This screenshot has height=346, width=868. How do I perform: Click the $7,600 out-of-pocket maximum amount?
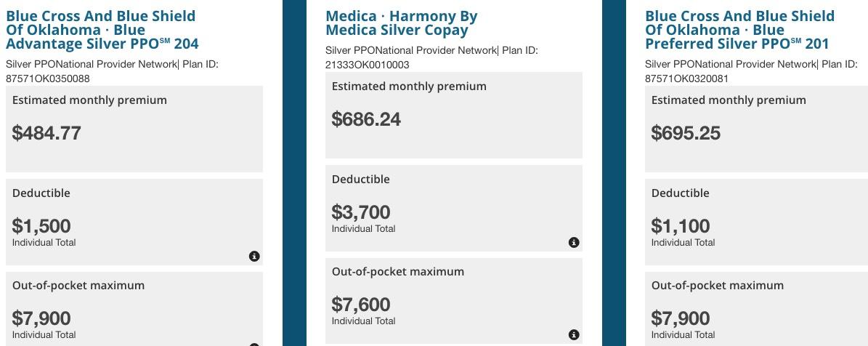361,305
